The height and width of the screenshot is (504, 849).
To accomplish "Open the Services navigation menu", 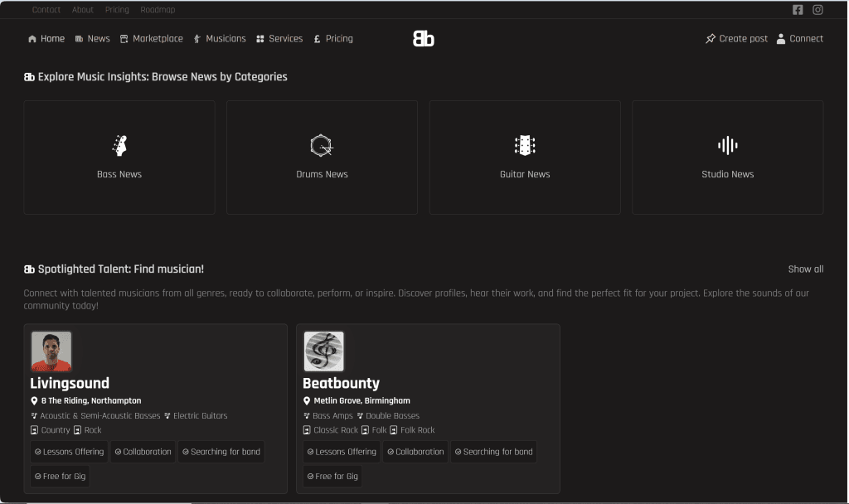I will 279,39.
